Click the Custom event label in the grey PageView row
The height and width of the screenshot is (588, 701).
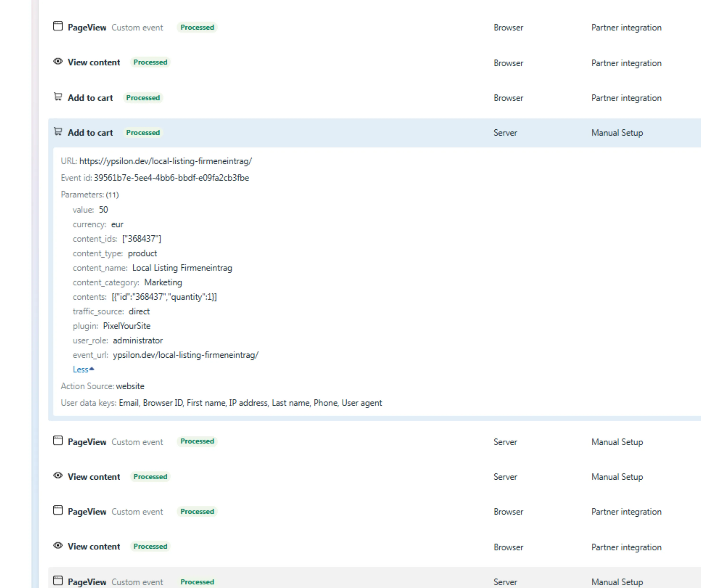pos(137,582)
